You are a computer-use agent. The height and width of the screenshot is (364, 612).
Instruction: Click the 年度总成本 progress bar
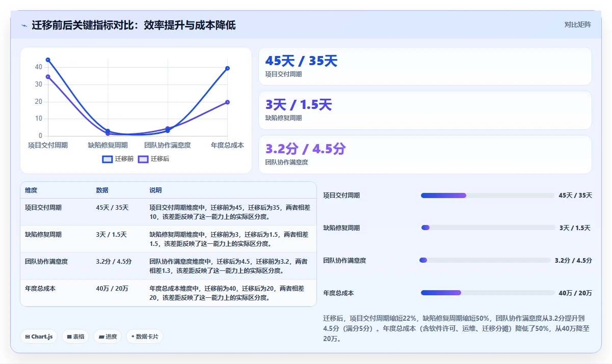(x=488, y=293)
